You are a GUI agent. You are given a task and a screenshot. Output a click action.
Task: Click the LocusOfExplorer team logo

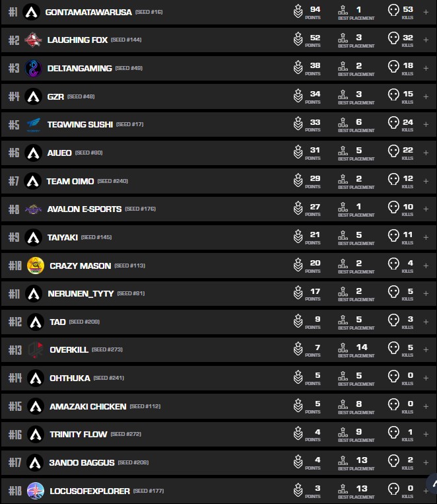click(35, 491)
